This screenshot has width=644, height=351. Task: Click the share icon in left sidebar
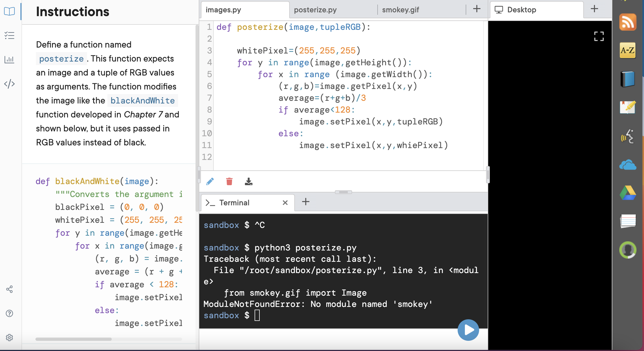tap(9, 289)
